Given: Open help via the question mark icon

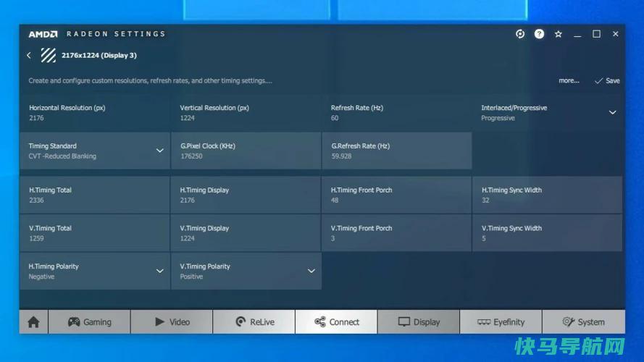Looking at the screenshot, I should click(539, 34).
